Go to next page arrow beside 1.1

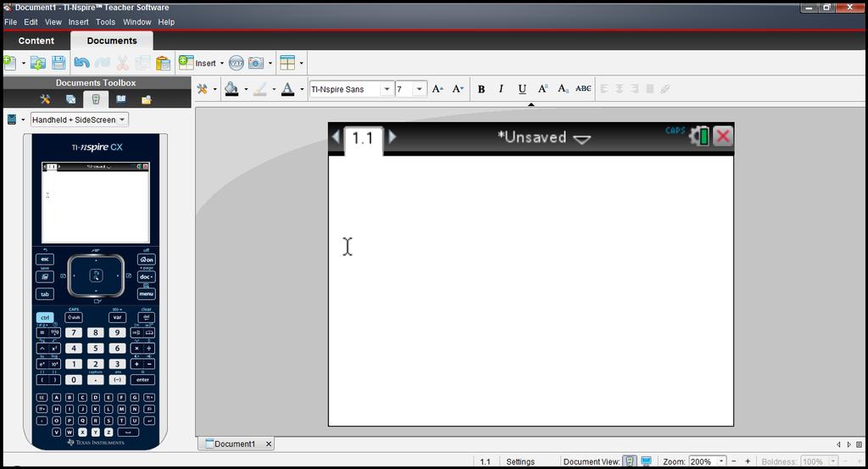(392, 137)
